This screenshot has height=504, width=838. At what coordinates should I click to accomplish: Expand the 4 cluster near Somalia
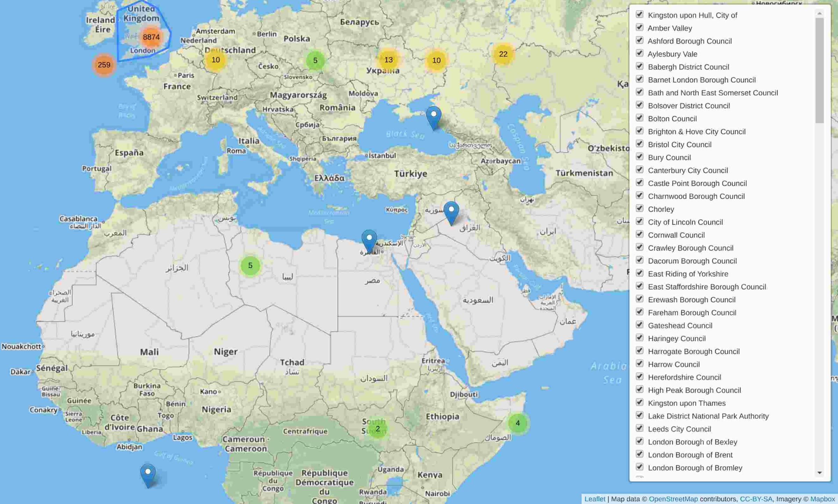pyautogui.click(x=518, y=423)
